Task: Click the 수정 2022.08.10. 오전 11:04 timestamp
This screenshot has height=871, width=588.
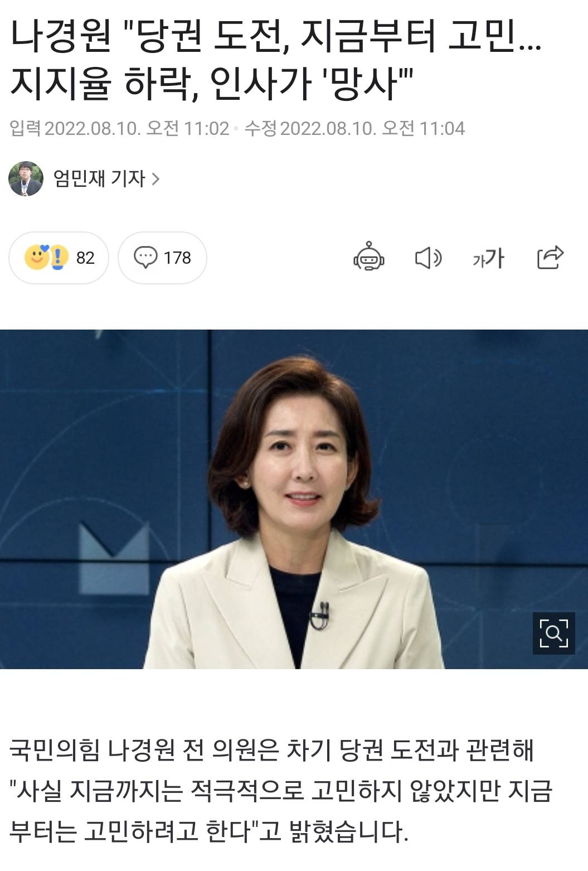Action: pyautogui.click(x=355, y=129)
